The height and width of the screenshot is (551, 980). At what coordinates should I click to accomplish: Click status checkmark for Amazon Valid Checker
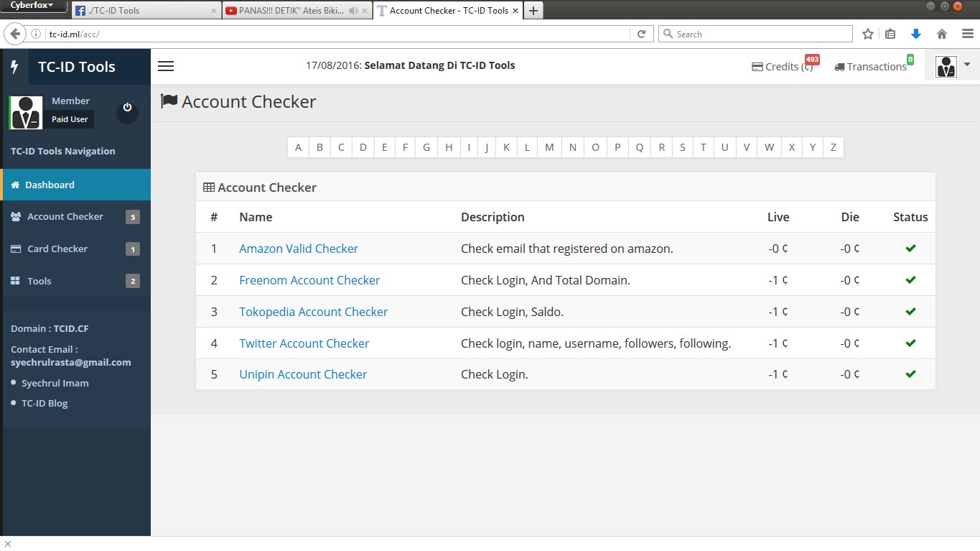click(x=910, y=249)
